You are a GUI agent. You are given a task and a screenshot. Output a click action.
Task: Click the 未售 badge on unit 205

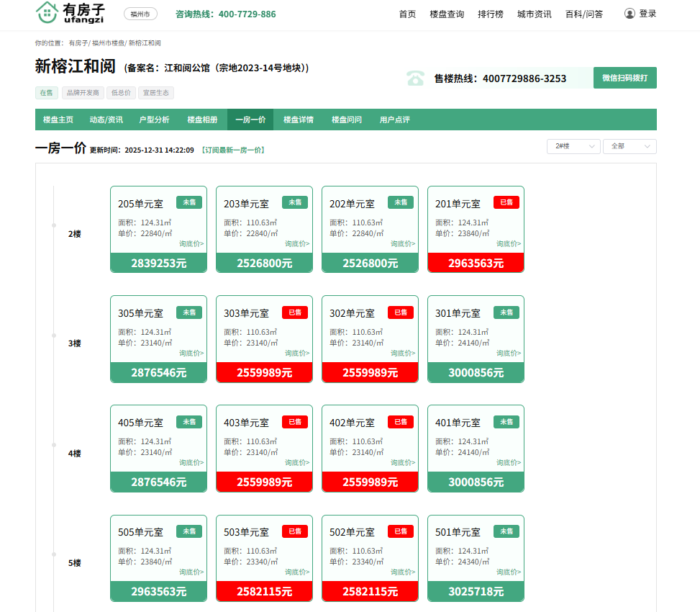(189, 202)
